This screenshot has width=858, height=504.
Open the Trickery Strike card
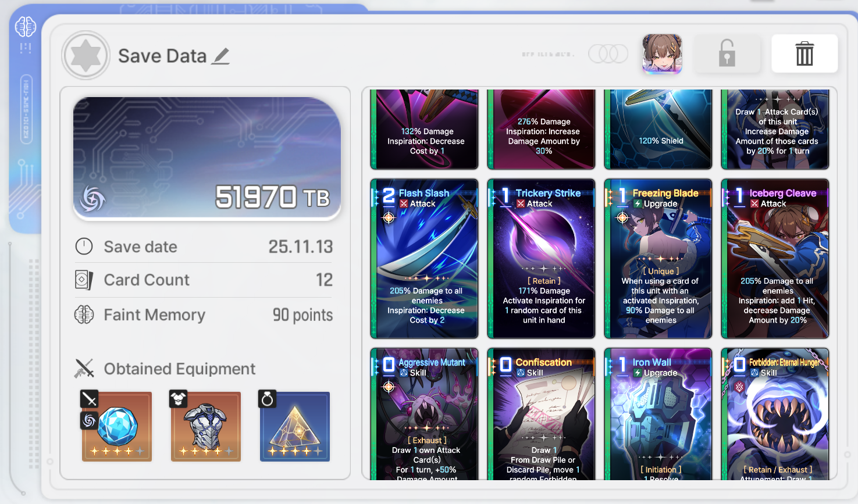(x=542, y=259)
